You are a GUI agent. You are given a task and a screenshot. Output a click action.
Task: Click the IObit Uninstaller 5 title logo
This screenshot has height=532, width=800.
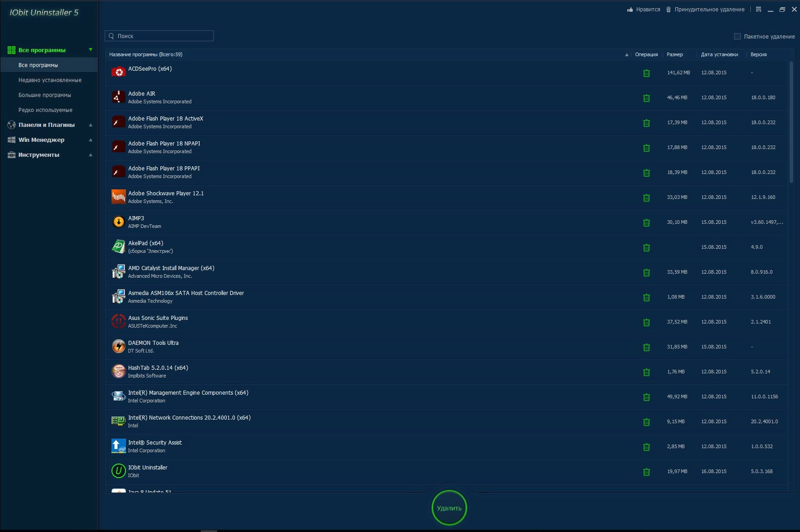pos(44,13)
